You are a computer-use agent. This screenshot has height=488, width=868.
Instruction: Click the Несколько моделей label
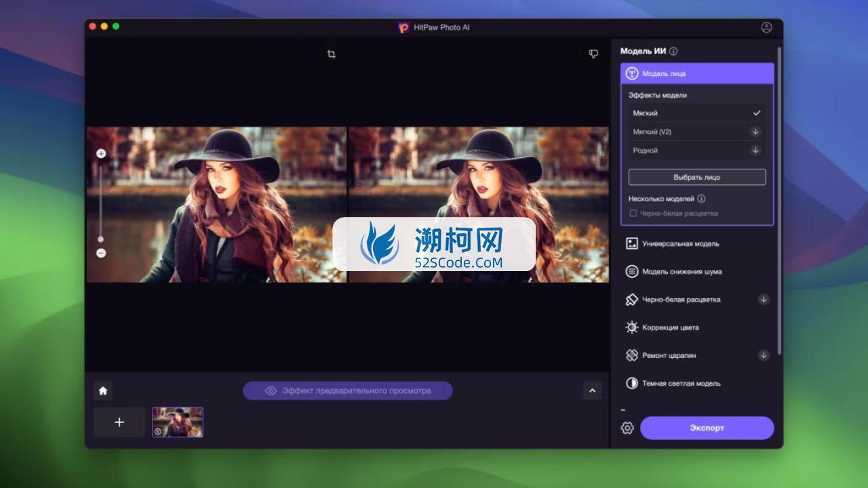tap(661, 199)
